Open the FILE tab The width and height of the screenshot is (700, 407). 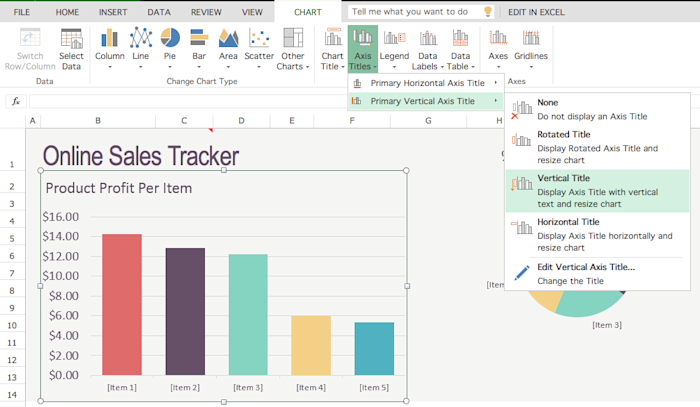pos(21,12)
